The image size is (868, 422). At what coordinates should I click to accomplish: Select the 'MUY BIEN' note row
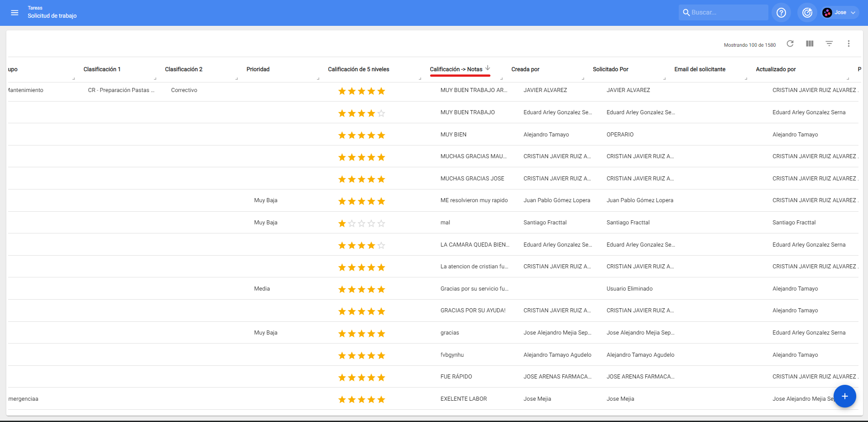[x=453, y=135]
